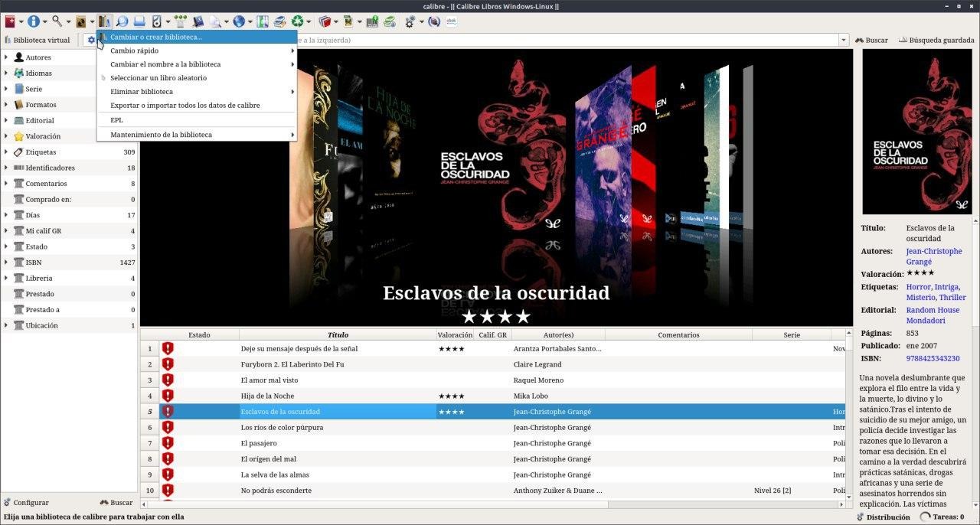Choose Seleccionar un libro aleatorio
Viewport: 980px width, 525px height.
(197, 78)
